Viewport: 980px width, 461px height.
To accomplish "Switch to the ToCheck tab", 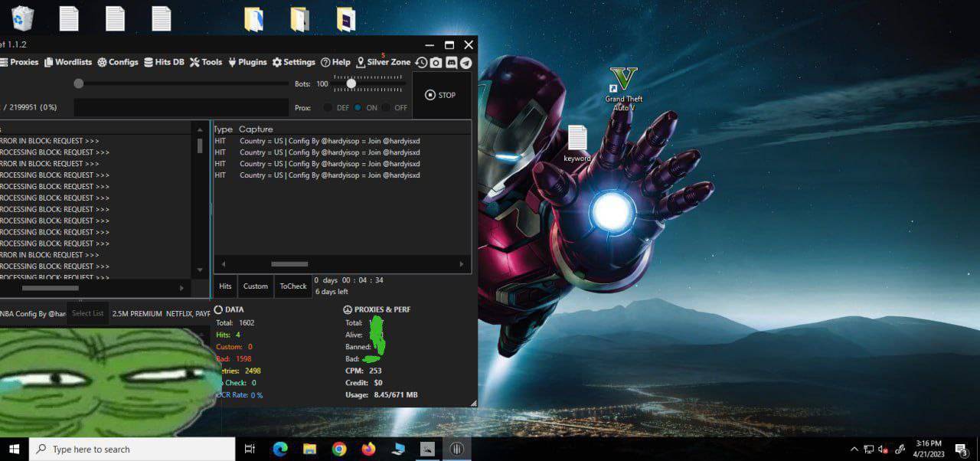I will 292,286.
